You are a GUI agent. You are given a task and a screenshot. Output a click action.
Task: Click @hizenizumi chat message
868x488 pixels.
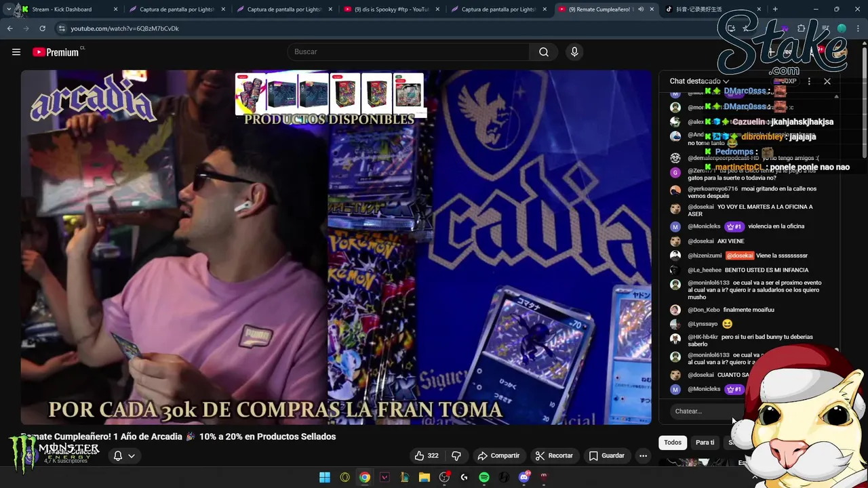pos(749,256)
